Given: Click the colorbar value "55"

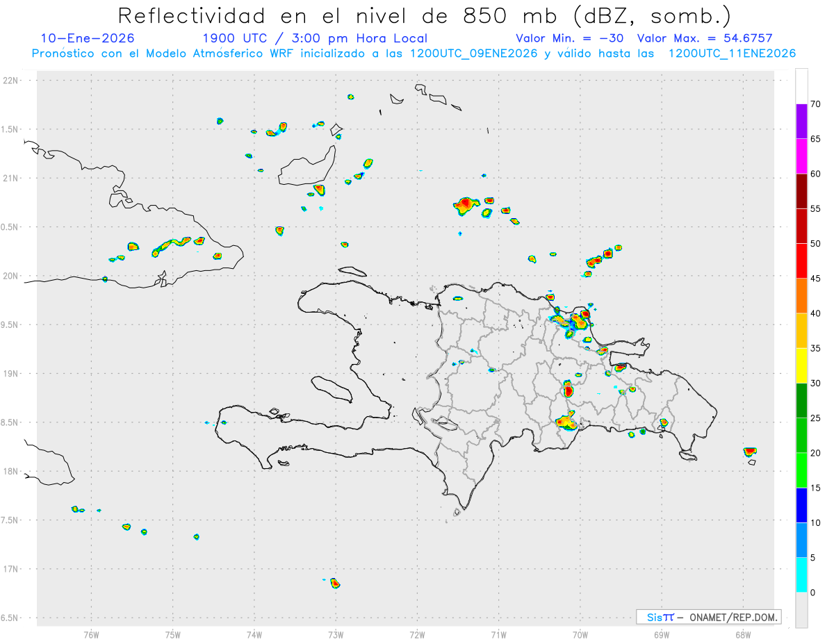Looking at the screenshot, I should 815,208.
